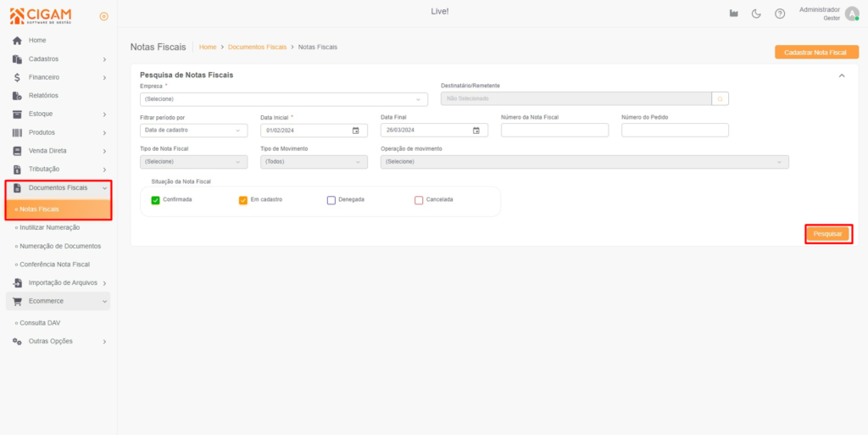The image size is (868, 435).
Task: Click the Data Final date field
Action: [x=435, y=130]
